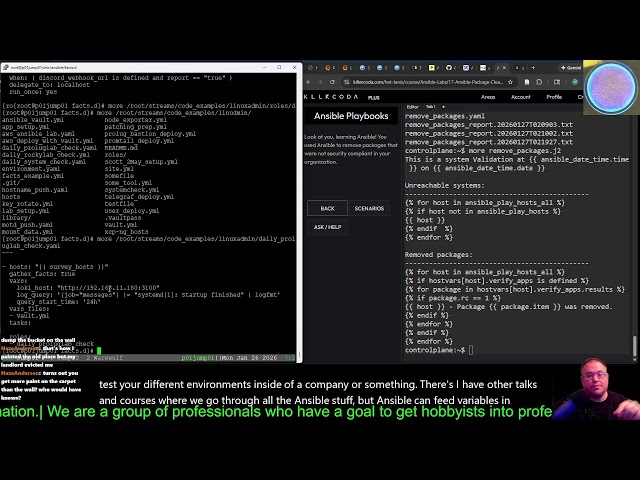Switch to the orange 'F' browser tab
This screenshot has width=640, height=480.
point(329,68)
